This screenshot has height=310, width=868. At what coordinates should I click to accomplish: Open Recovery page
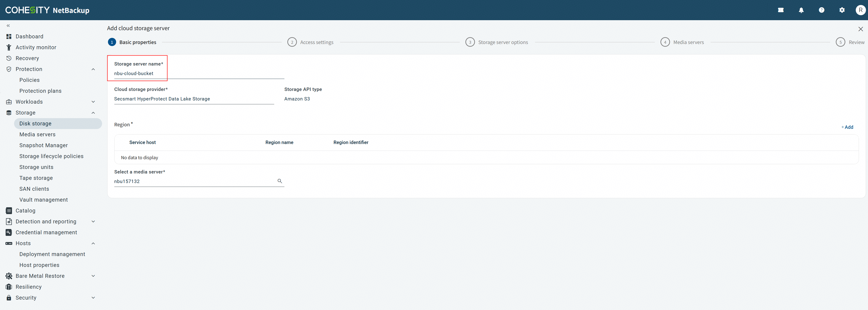[27, 58]
